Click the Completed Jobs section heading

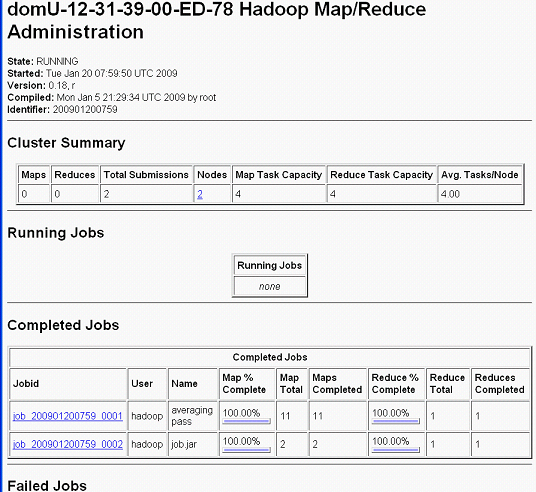coord(63,325)
